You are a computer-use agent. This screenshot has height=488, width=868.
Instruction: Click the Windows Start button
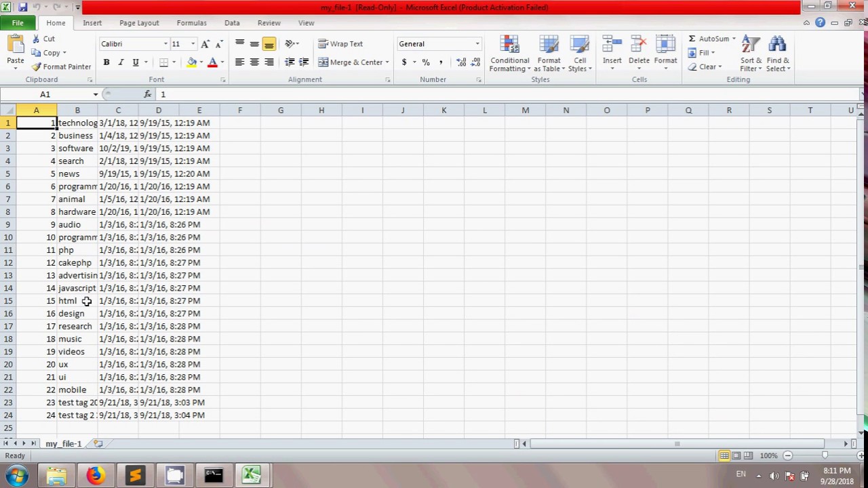pos(16,475)
